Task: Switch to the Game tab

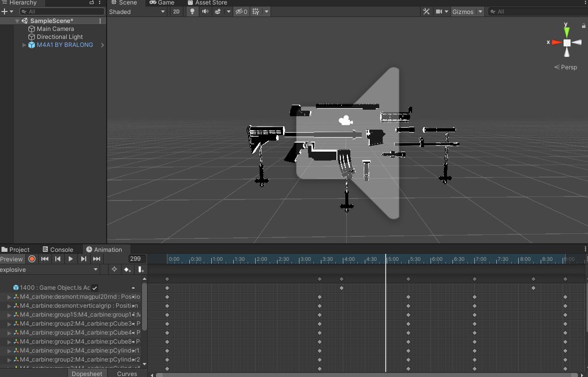Action: [x=162, y=2]
